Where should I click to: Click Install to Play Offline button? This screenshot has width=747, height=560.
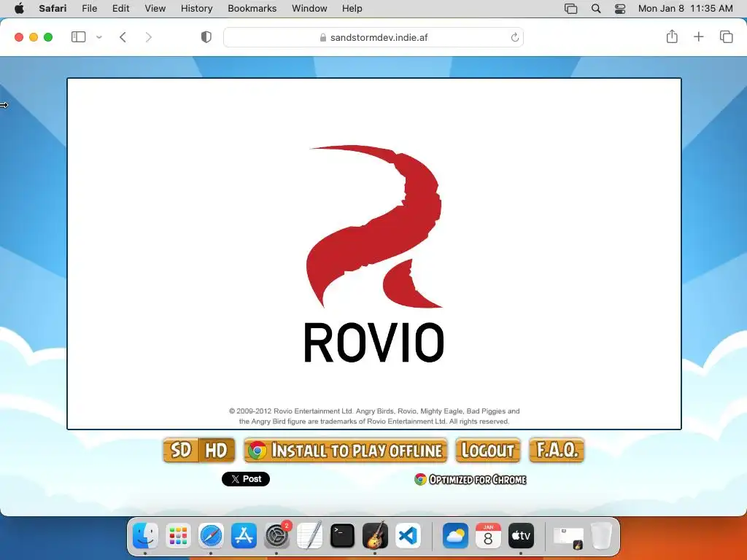(x=345, y=450)
